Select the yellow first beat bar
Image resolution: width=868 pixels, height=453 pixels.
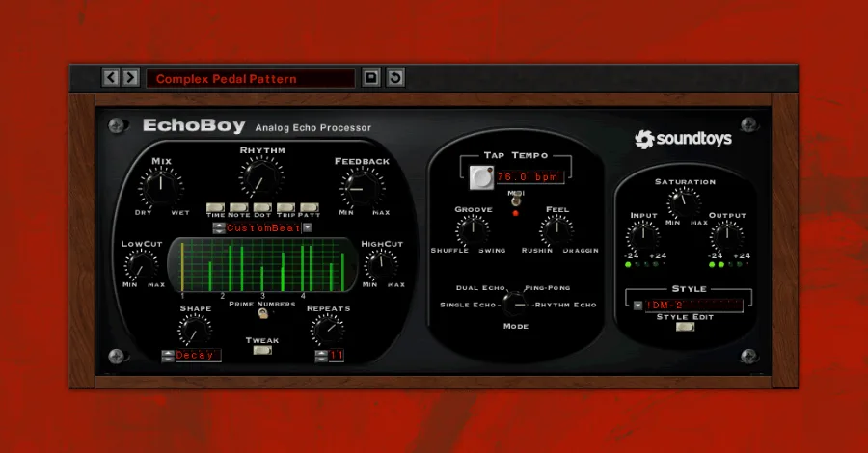coord(182,266)
